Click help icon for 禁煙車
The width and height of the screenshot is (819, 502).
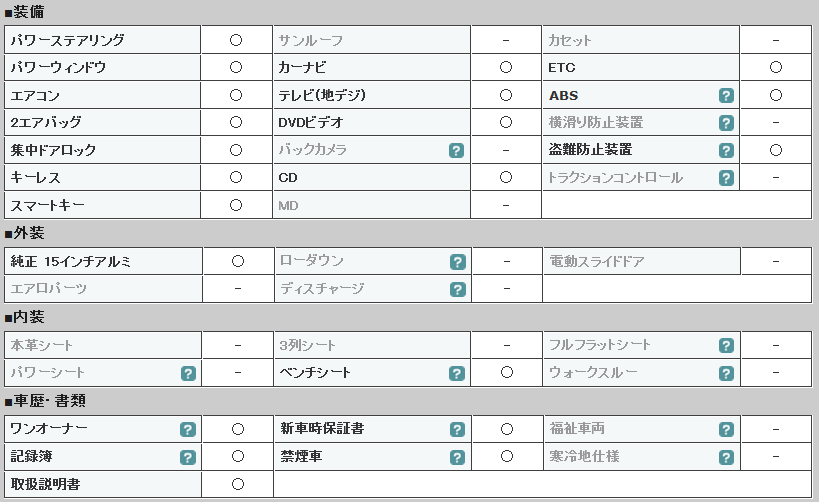click(x=457, y=457)
